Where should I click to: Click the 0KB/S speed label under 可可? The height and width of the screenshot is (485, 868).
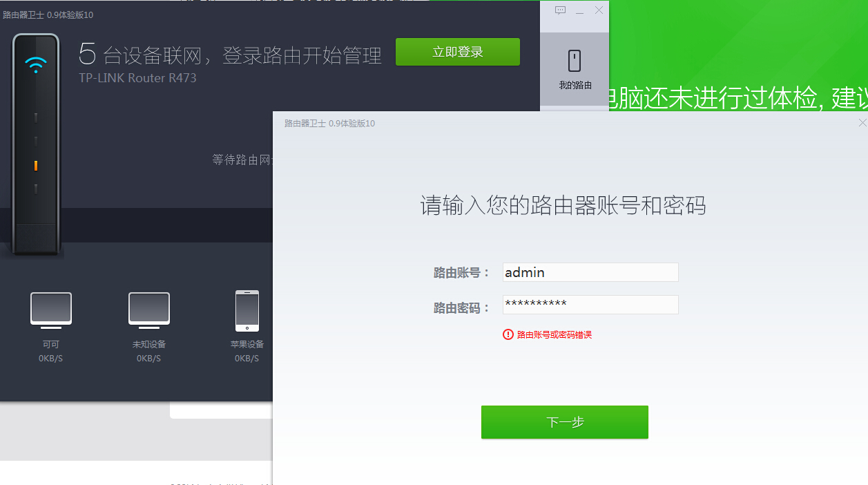coord(50,358)
